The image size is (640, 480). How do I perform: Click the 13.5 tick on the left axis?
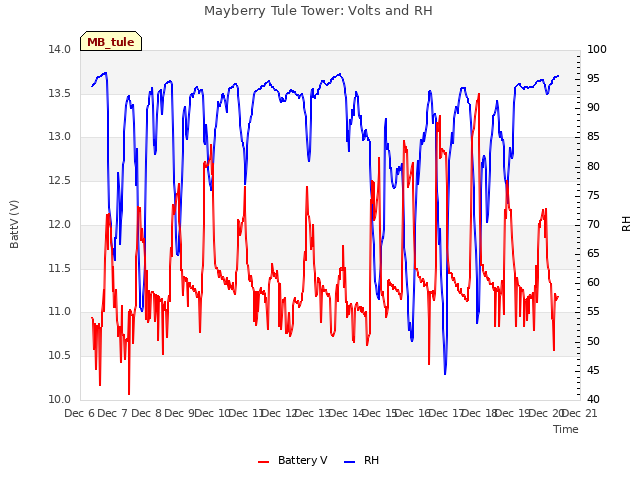click(x=60, y=93)
